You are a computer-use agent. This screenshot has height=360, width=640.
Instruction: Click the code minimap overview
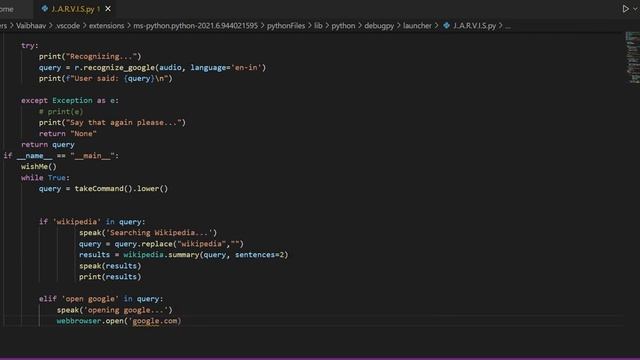[632, 57]
